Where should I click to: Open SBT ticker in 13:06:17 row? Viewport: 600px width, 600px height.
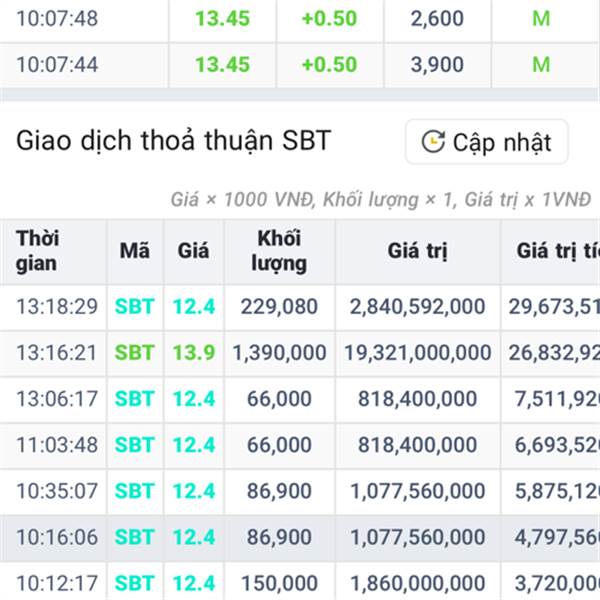coord(134,399)
